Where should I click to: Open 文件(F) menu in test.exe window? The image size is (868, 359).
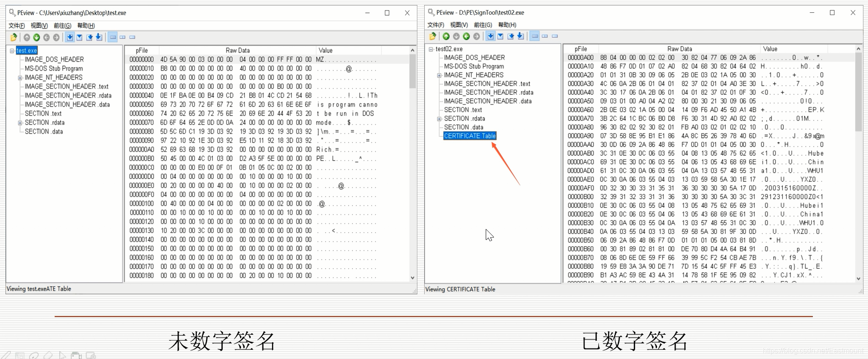(17, 26)
